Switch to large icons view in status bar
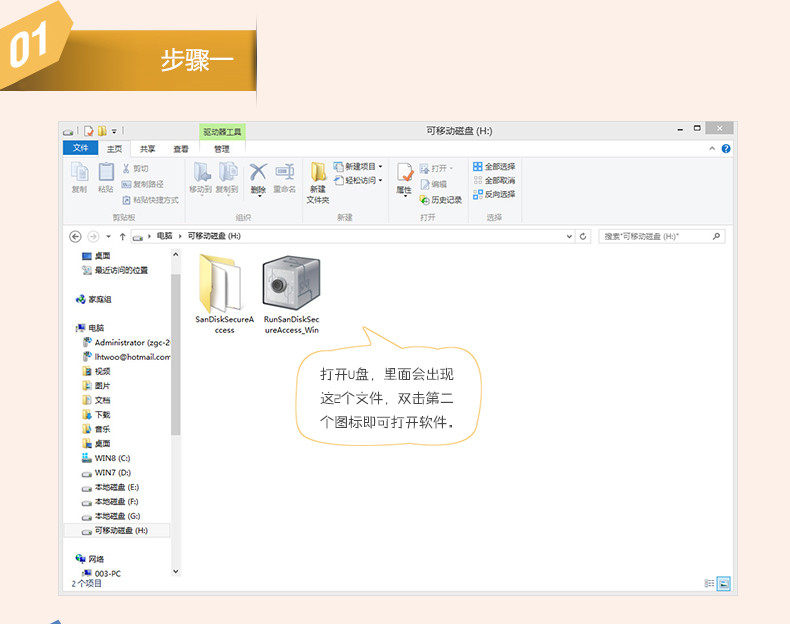Viewport: 790px width, 624px height. [723, 583]
